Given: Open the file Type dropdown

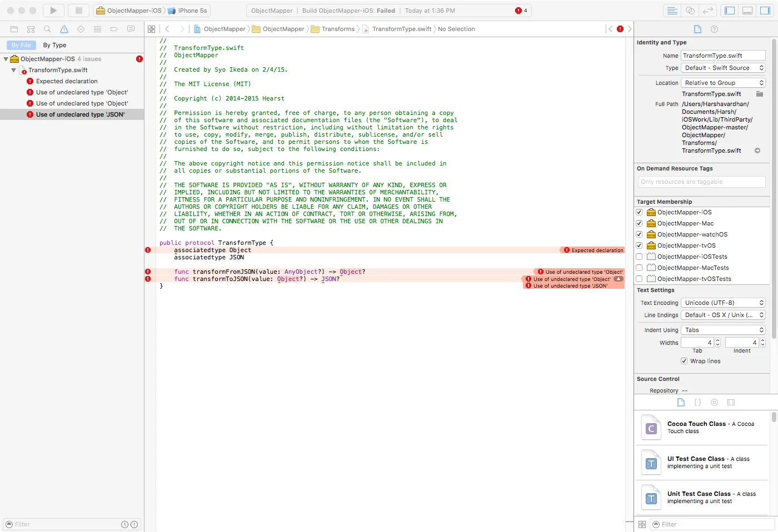Looking at the screenshot, I should pyautogui.click(x=724, y=68).
